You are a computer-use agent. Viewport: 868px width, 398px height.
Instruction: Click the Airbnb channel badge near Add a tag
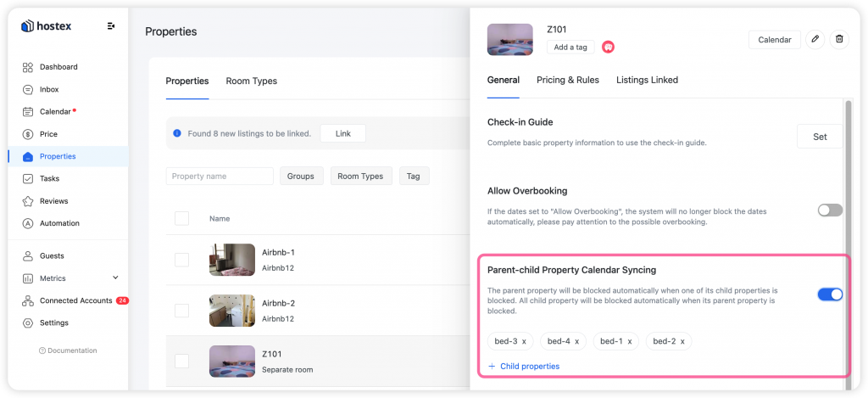[x=609, y=48]
